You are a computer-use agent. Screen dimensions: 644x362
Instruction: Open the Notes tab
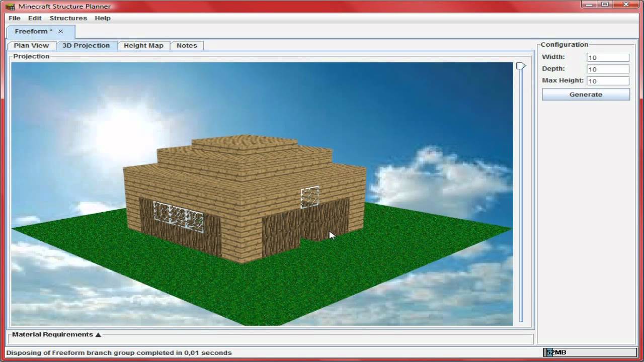pos(187,45)
